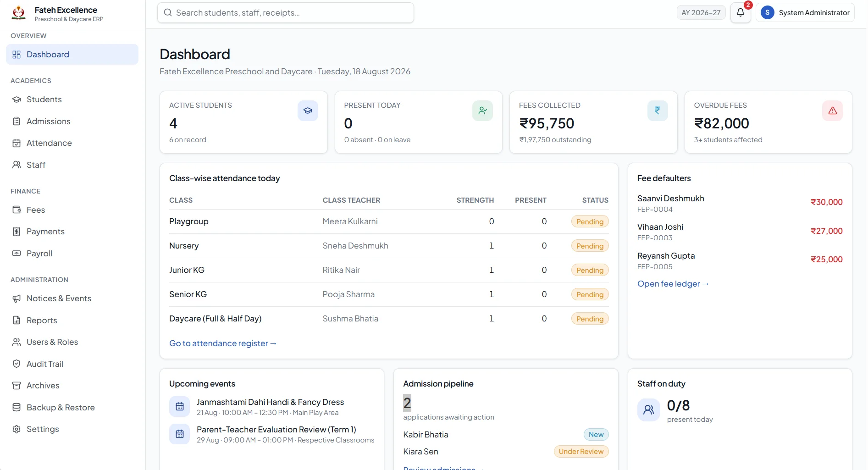Click the System Administrator avatar

pos(767,12)
